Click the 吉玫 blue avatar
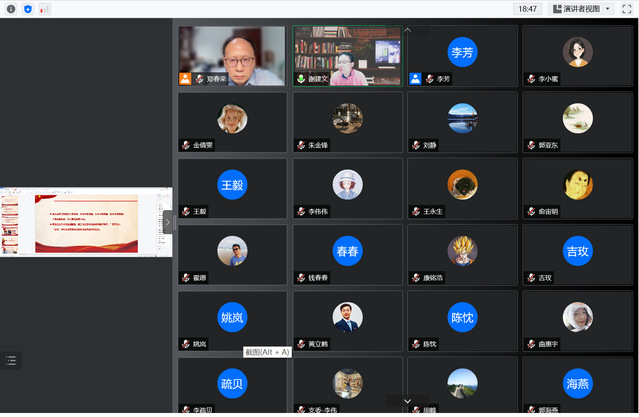This screenshot has width=639, height=417. click(577, 251)
